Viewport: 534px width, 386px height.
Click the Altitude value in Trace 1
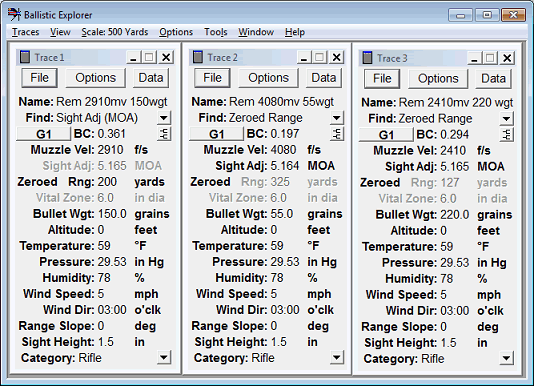101,230
